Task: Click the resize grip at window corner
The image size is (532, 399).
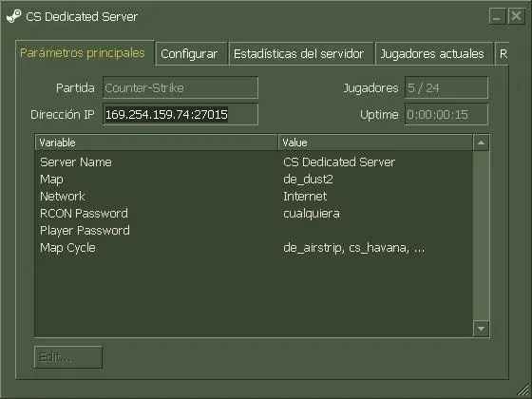Action: point(523,390)
